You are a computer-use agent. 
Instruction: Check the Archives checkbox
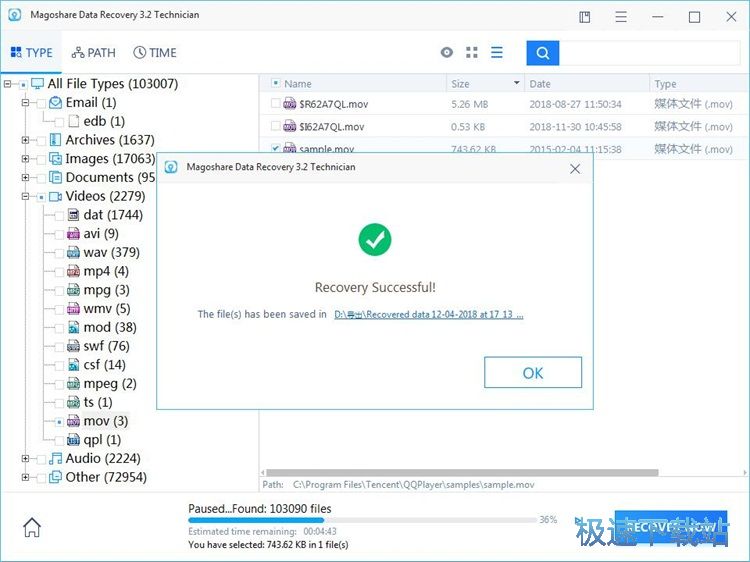(x=41, y=141)
